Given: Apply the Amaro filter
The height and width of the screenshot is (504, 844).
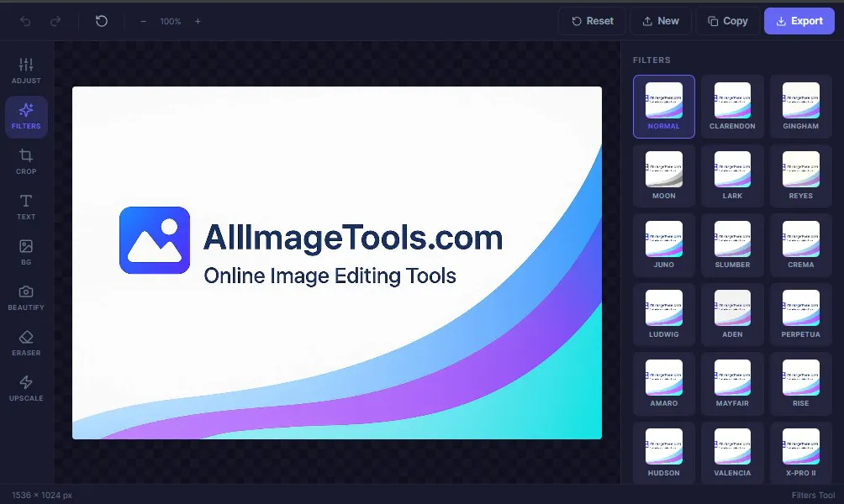Looking at the screenshot, I should pos(663,384).
